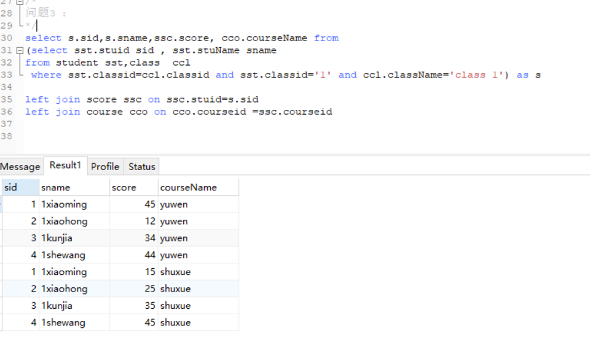590x364 pixels.
Task: Collapse the comment fold marker at line 27
Action: (20, 1)
